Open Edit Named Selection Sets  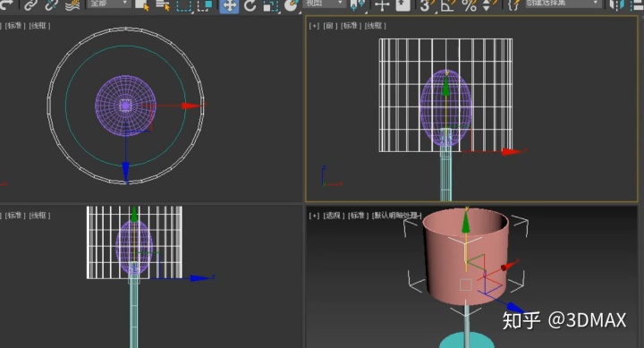click(514, 5)
